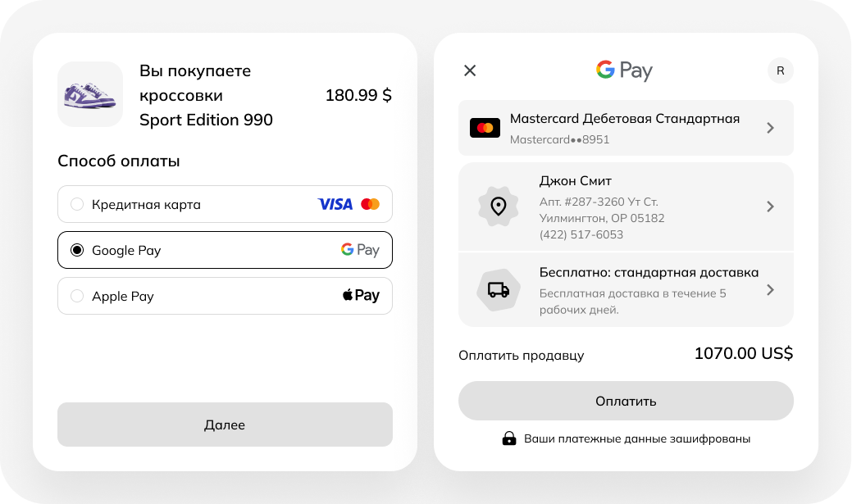Open the R account avatar

781,70
